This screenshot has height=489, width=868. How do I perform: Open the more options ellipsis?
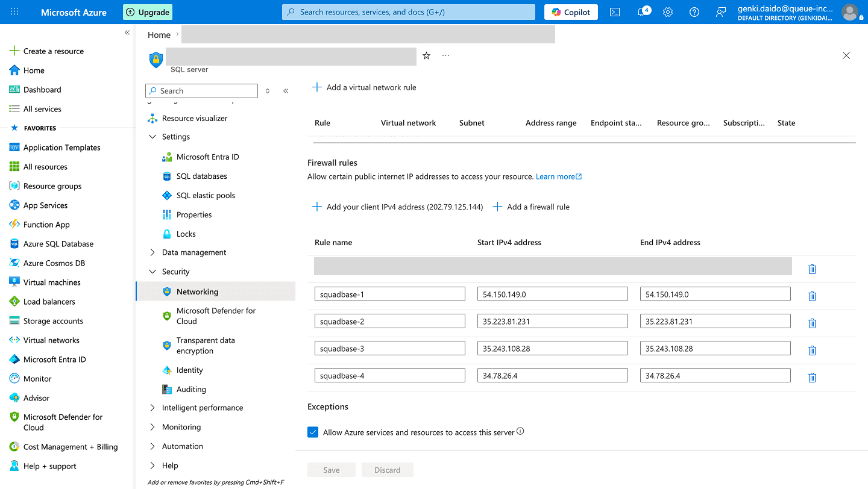[x=445, y=55]
